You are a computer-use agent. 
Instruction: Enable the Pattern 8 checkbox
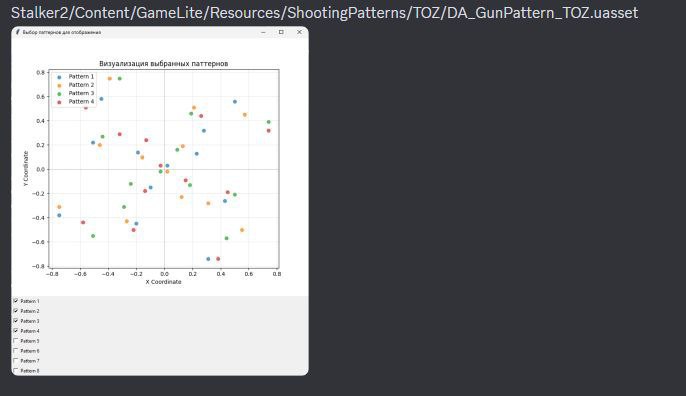(16, 371)
